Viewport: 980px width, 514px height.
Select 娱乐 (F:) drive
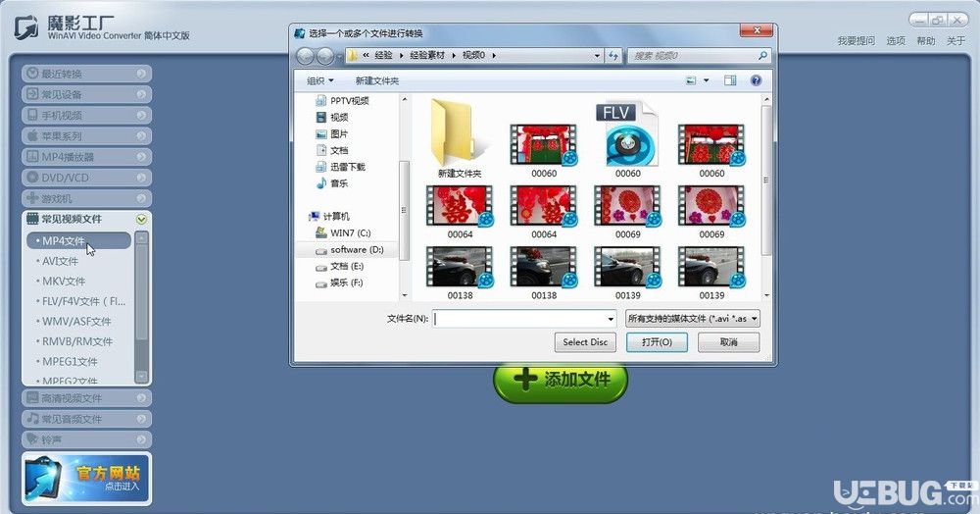339,283
